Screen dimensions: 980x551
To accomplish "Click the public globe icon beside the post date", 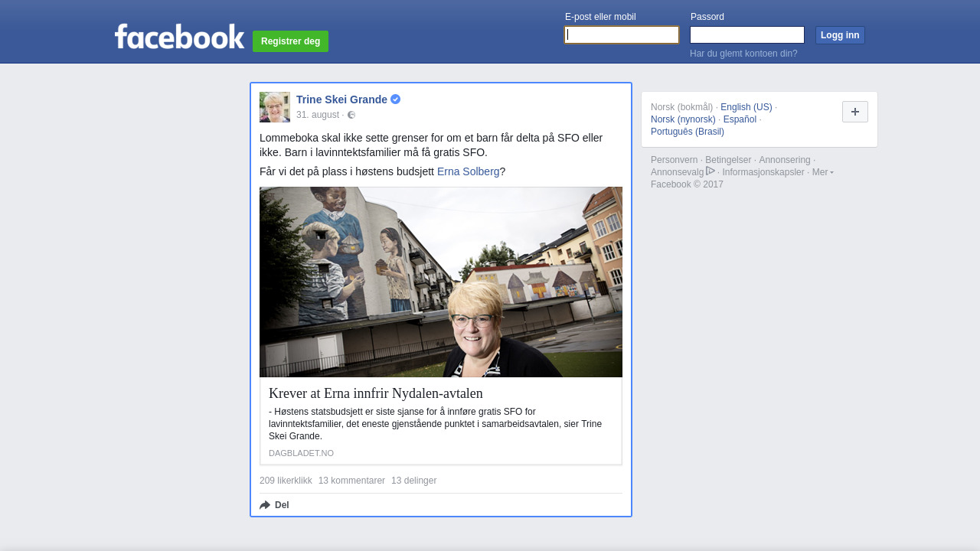I will tap(351, 115).
